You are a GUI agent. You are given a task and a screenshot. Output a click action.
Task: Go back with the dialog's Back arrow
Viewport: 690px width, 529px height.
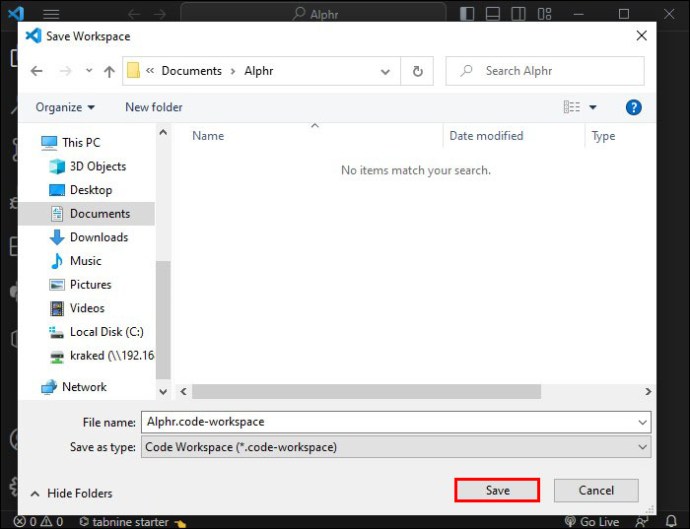[37, 71]
